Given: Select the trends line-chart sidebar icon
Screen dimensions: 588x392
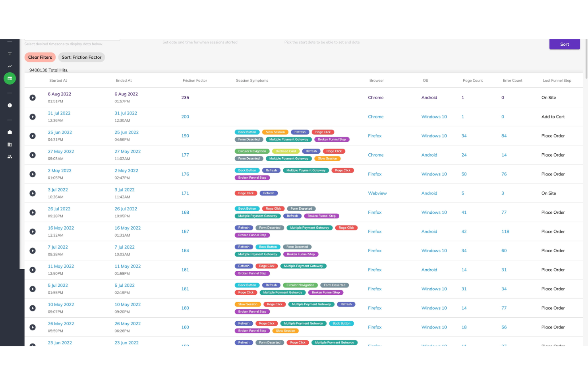Looking at the screenshot, I should click(x=10, y=66).
